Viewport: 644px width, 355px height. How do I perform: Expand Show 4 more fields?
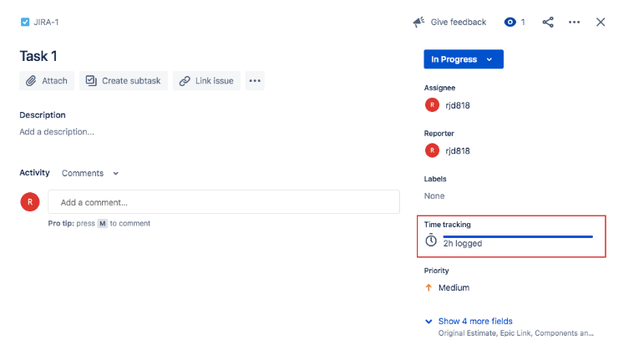[x=474, y=322]
